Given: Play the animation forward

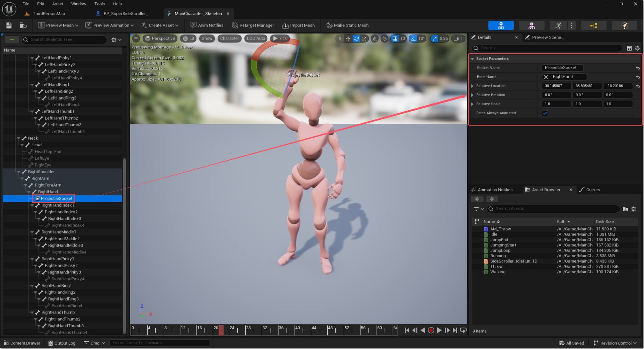Looking at the screenshot, I should point(439,330).
